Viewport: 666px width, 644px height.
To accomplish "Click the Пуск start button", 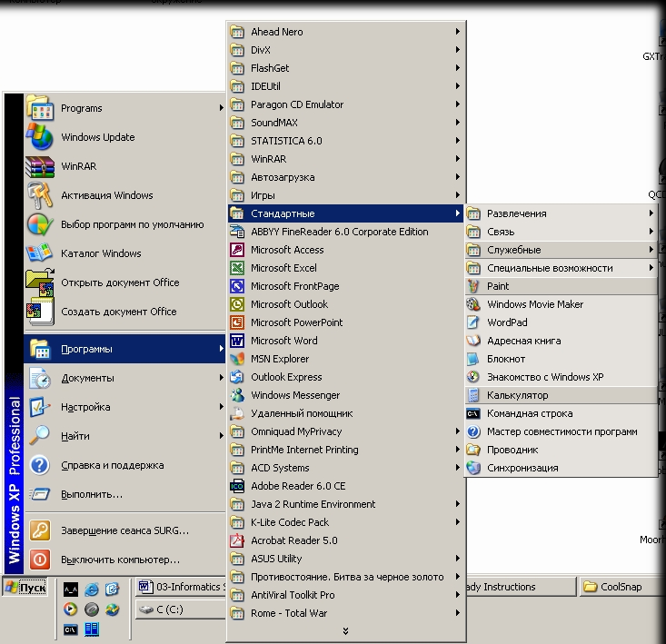I will pos(25,588).
